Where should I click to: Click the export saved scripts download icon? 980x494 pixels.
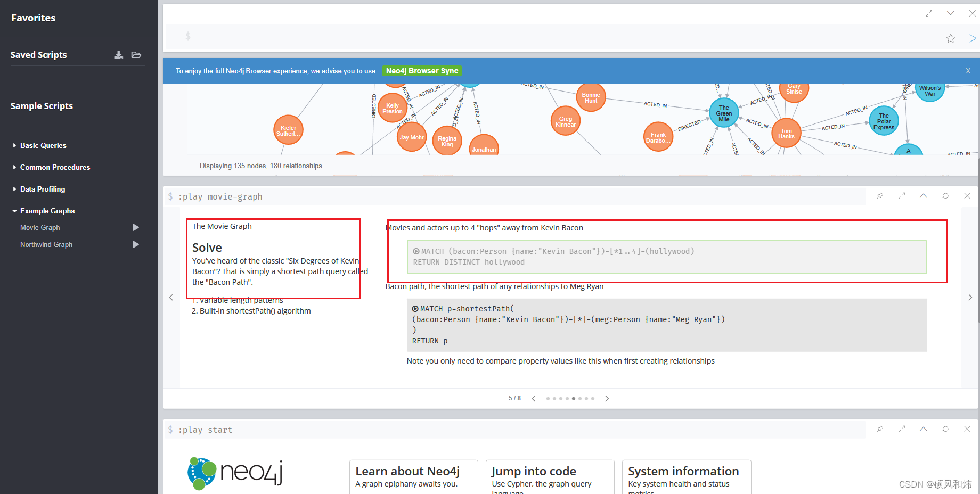pyautogui.click(x=119, y=55)
